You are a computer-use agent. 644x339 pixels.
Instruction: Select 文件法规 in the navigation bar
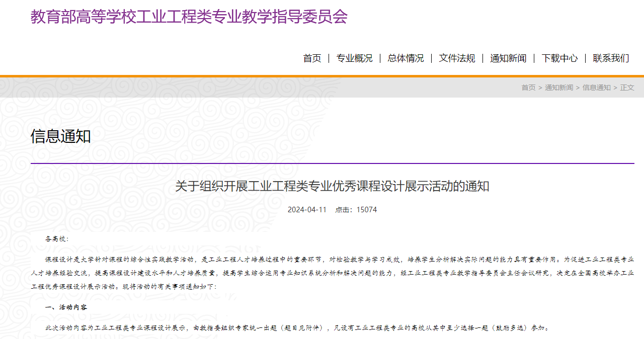coord(457,58)
